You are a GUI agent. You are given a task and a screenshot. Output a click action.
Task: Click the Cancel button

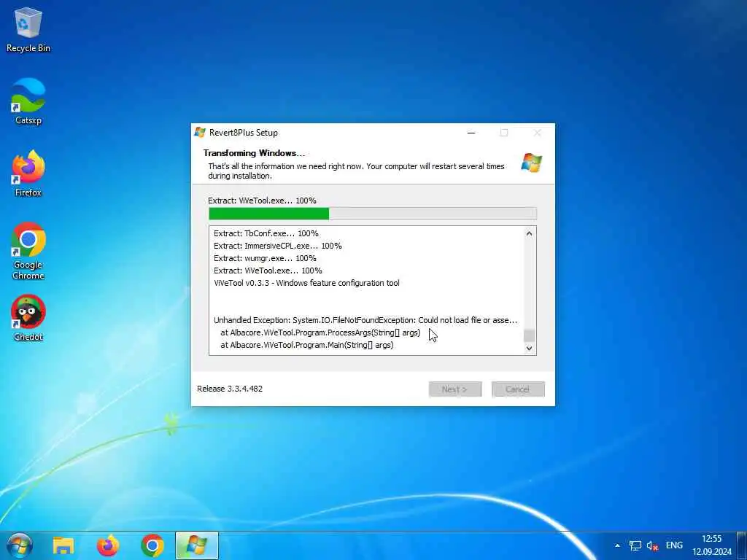point(518,389)
